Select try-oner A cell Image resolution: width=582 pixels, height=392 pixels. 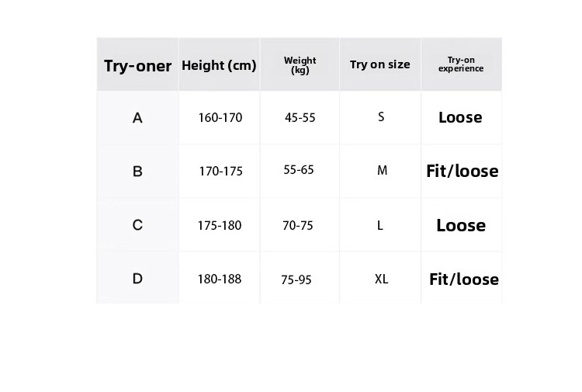[x=137, y=118]
